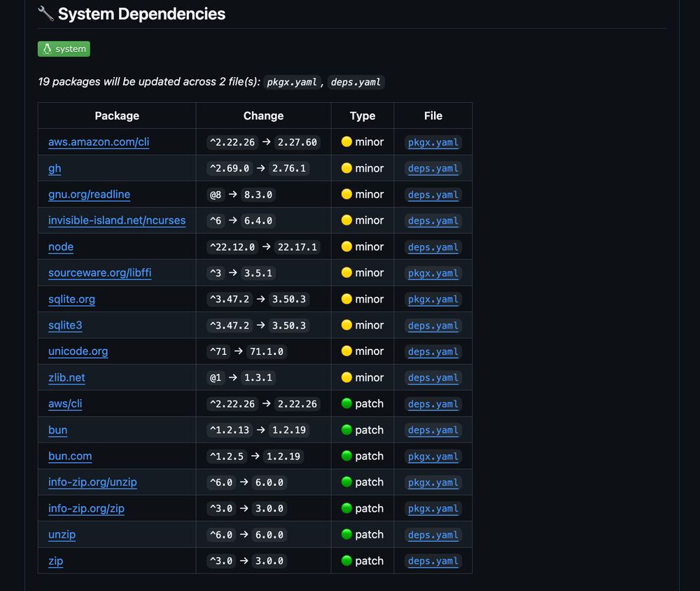Open the aws.amazon.com/cli package link
The width and height of the screenshot is (700, 591).
point(99,142)
